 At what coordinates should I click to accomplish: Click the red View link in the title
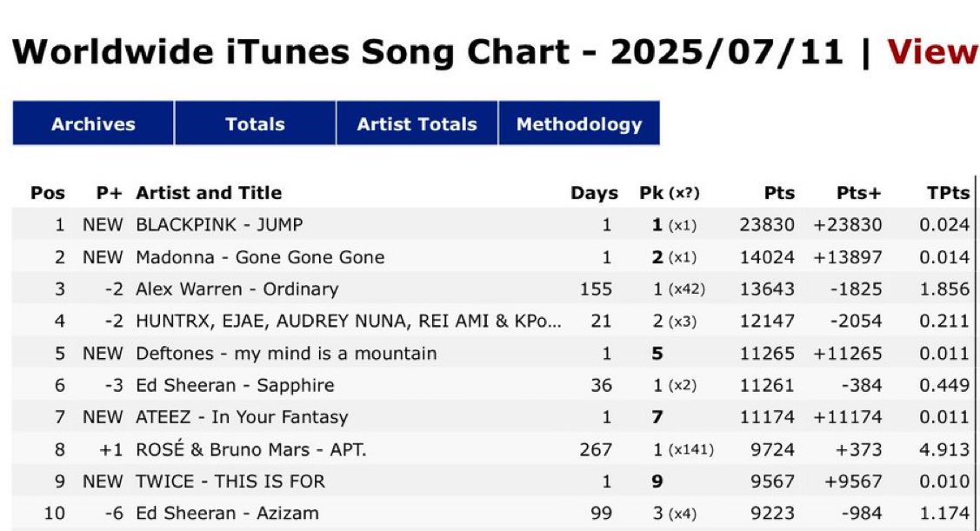(932, 52)
